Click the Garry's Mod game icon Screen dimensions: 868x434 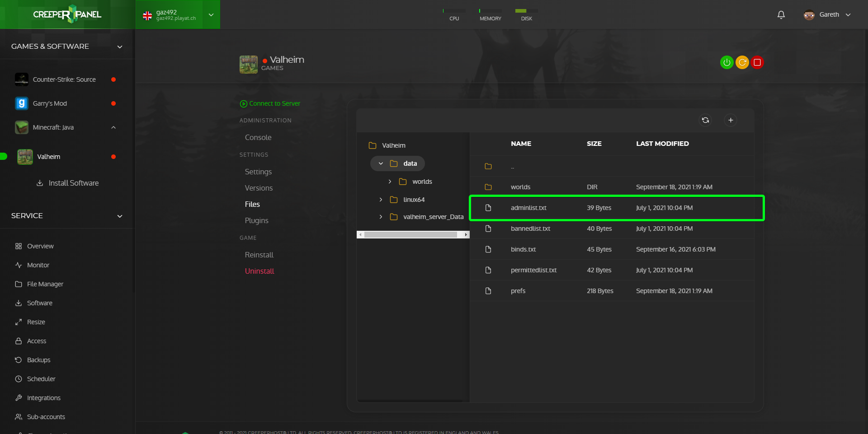tap(22, 103)
